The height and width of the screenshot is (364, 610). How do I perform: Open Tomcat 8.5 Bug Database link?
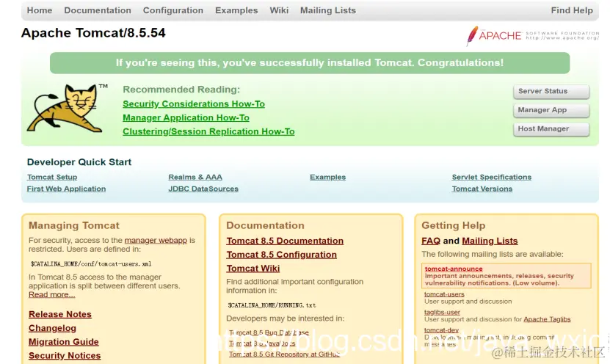click(x=269, y=333)
